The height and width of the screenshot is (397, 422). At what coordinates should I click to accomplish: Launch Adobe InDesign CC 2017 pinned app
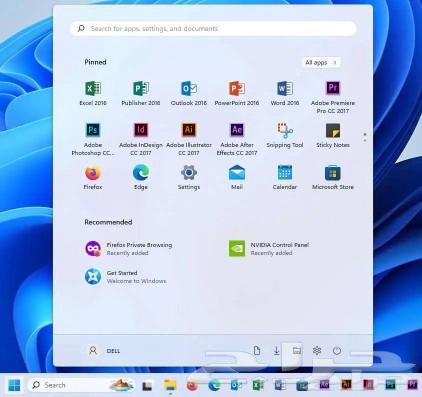click(141, 139)
